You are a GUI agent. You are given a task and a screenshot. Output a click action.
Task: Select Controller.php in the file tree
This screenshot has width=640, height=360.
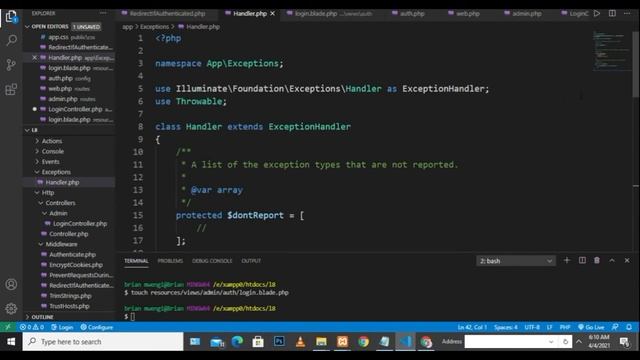point(69,234)
